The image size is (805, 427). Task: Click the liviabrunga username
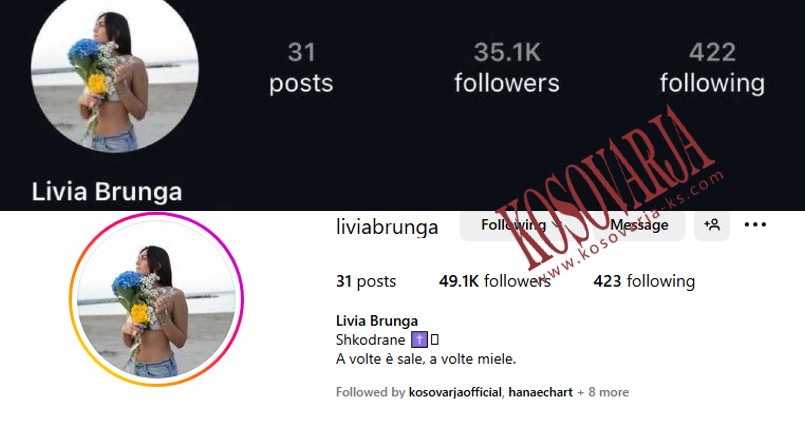tap(387, 226)
